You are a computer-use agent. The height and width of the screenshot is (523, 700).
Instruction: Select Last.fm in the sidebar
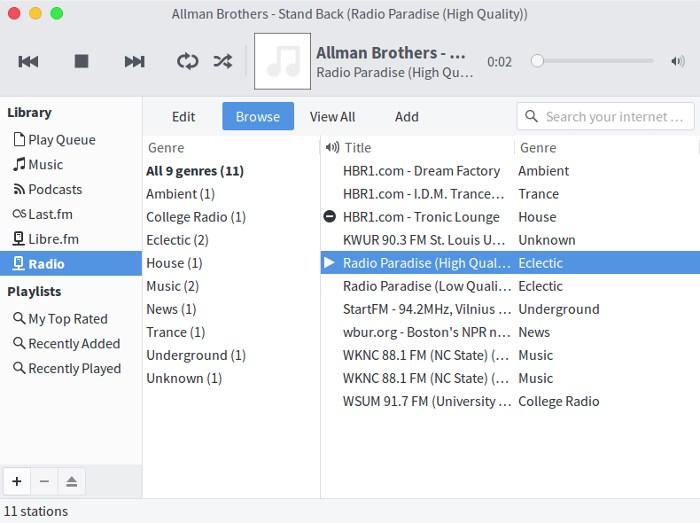pyautogui.click(x=50, y=214)
